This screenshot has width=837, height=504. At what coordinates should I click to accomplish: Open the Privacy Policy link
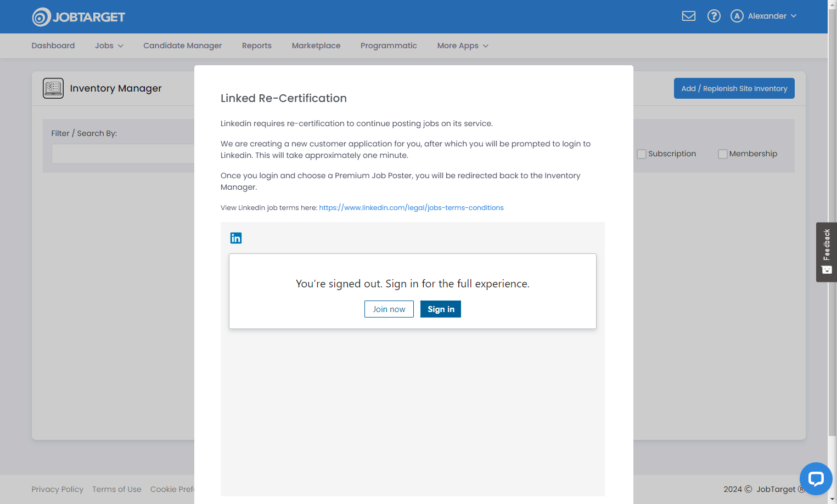pos(58,489)
